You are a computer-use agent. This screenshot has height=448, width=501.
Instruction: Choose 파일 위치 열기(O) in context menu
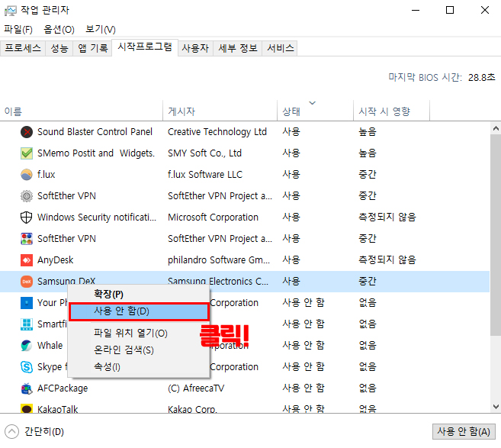tap(139, 334)
